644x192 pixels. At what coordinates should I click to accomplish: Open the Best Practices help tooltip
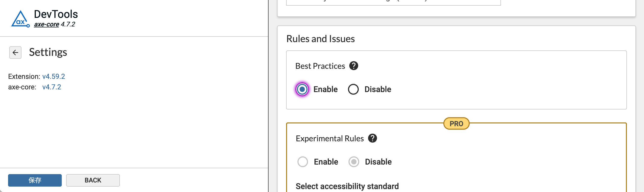click(354, 66)
